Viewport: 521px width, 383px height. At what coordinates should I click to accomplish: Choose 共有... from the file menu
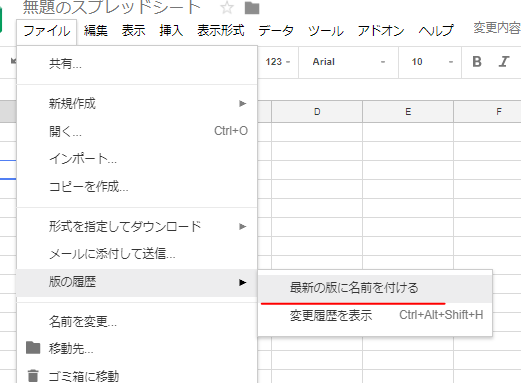click(137, 64)
